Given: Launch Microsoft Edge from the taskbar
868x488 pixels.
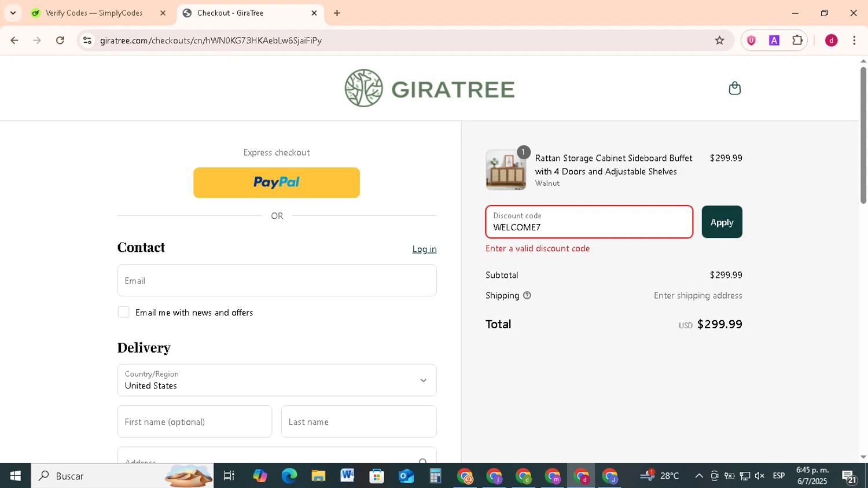Looking at the screenshot, I should tap(289, 476).
